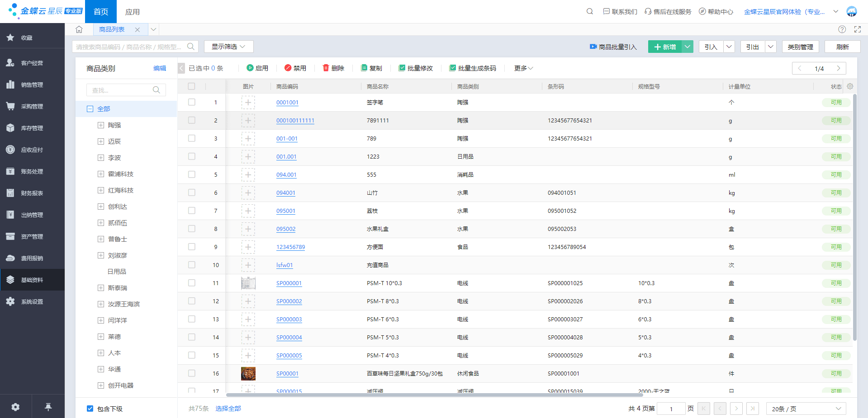The image size is (868, 418).
Task: Open 售后在线服务 in the top bar
Action: tap(668, 11)
